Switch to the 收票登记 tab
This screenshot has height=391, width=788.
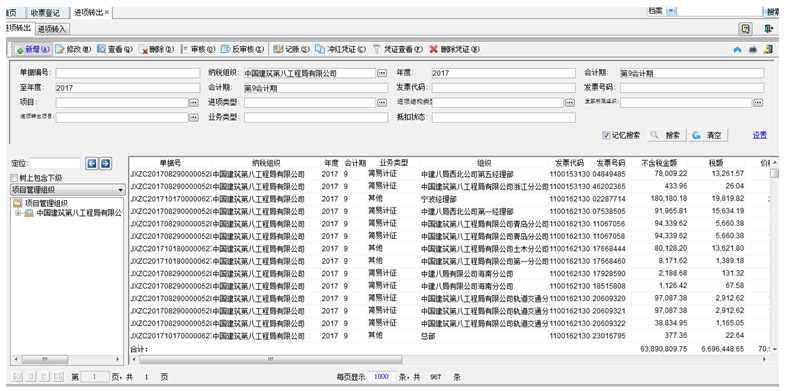click(45, 13)
